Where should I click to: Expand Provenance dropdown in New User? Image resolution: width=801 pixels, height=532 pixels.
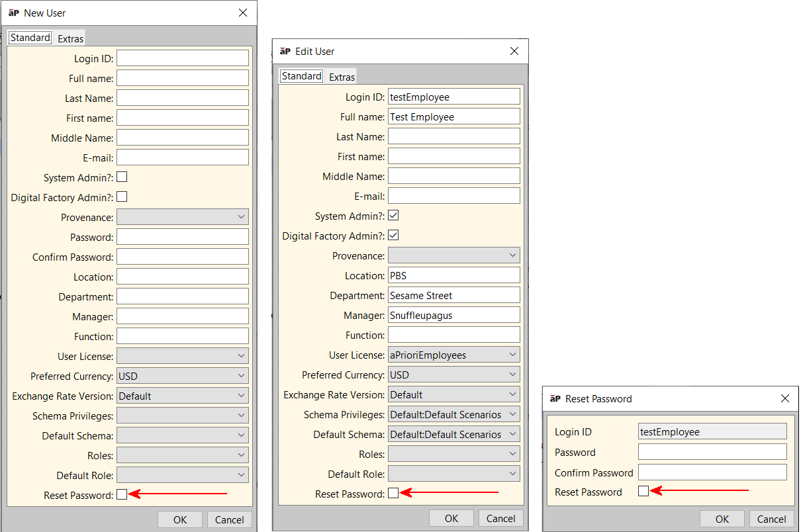point(182,217)
